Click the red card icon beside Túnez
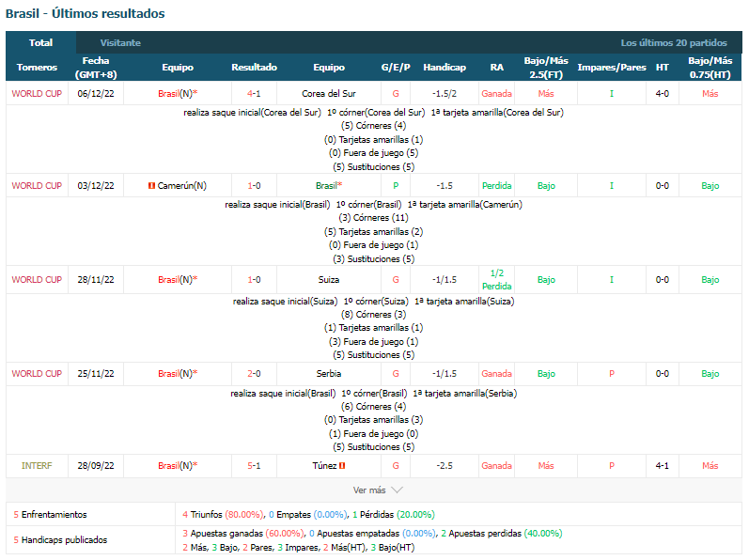Image resolution: width=749 pixels, height=560 pixels. tap(342, 465)
